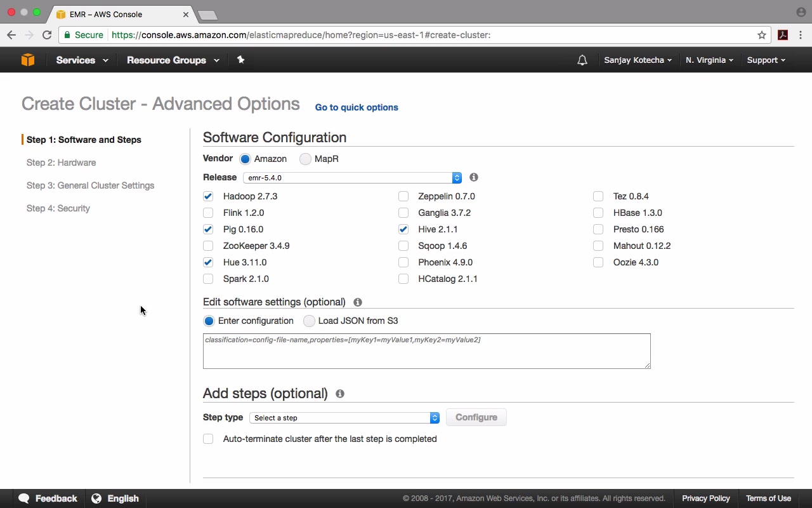The width and height of the screenshot is (812, 508).
Task: Bookmark this page with the star icon
Action: 762,35
